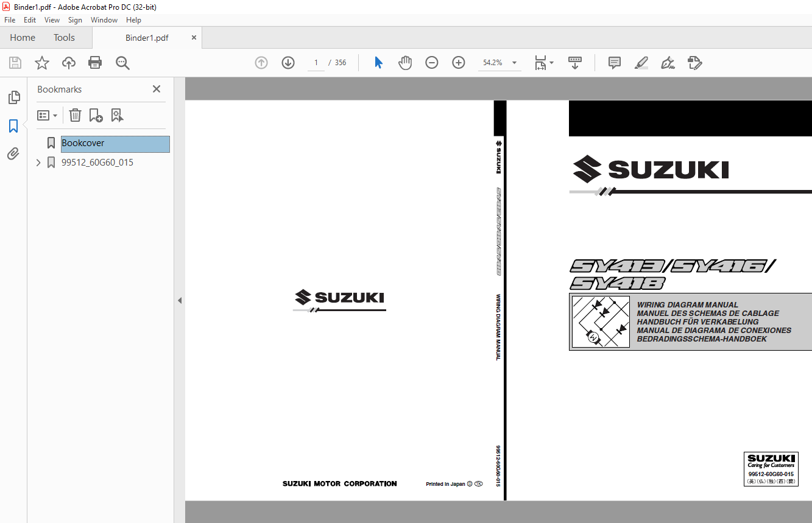This screenshot has width=812, height=523.
Task: Open the Sign document pen tool
Action: [x=668, y=63]
